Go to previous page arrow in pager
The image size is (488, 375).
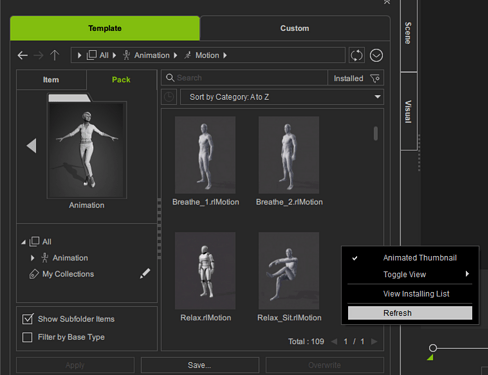[x=334, y=341]
